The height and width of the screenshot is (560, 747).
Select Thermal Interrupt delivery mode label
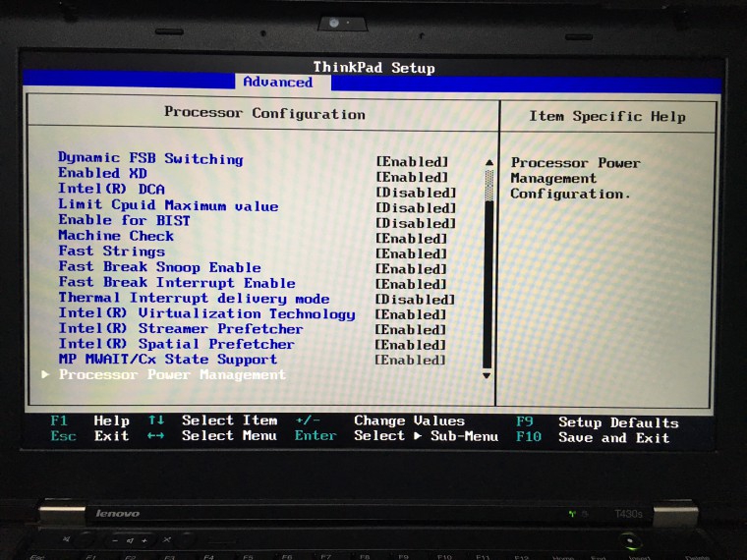194,298
